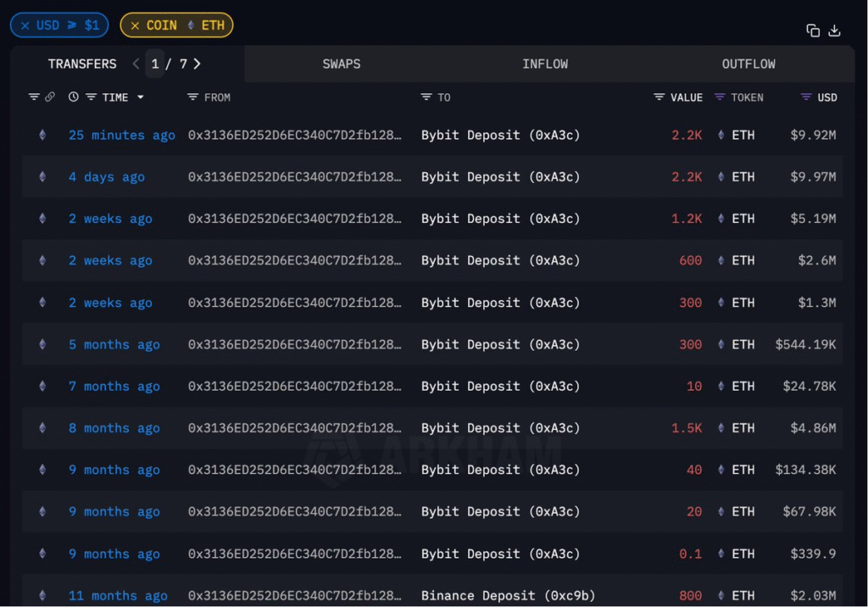Open the TOKEN column filter
Screen dimensions: 868x607
coord(720,97)
